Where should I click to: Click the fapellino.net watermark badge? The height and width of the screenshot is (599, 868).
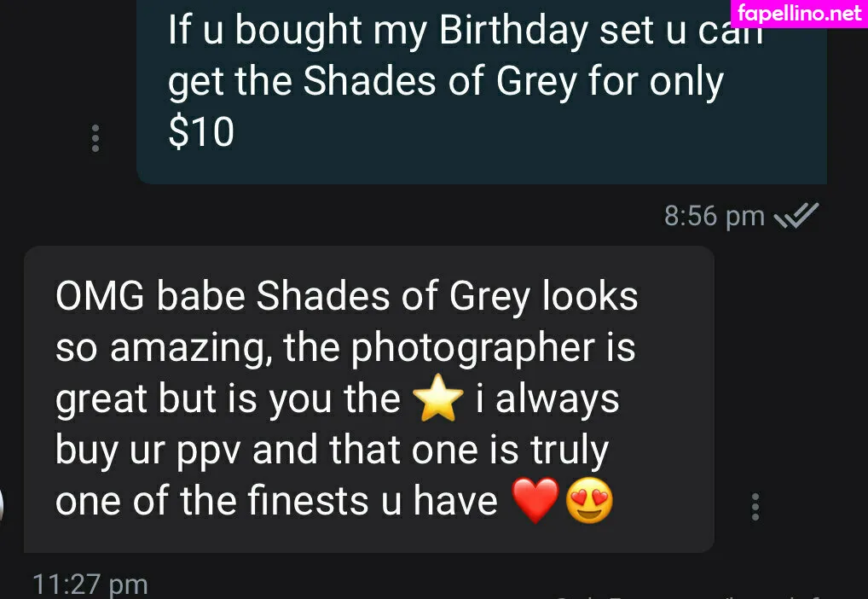(x=799, y=14)
